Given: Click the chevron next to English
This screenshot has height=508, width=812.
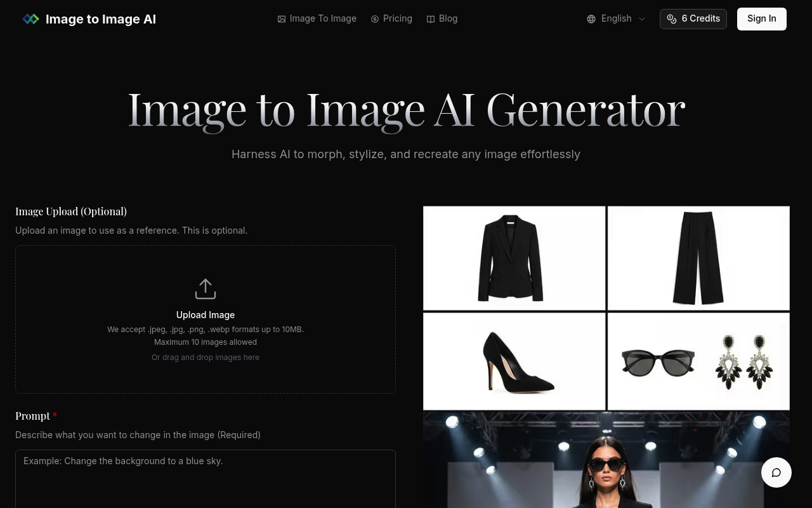Looking at the screenshot, I should [642, 19].
